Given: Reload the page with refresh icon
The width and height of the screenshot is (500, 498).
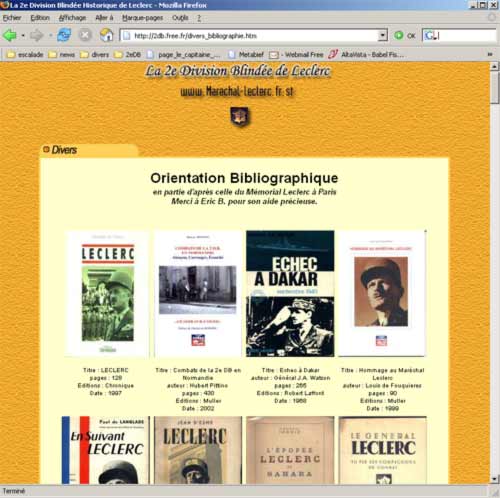Looking at the screenshot, I should click(x=64, y=35).
